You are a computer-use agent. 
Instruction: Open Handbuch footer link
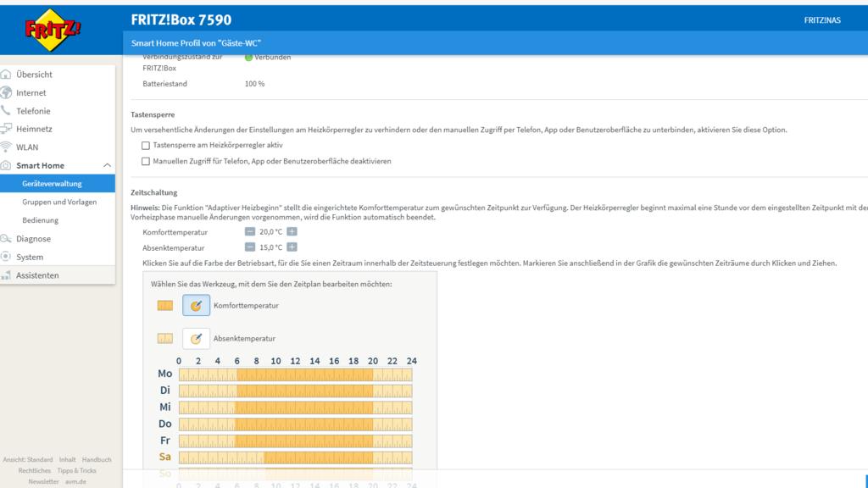click(x=97, y=460)
